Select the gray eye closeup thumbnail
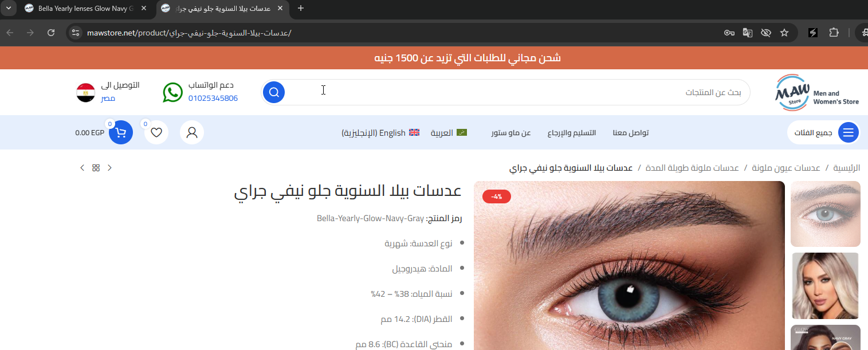 [826, 214]
